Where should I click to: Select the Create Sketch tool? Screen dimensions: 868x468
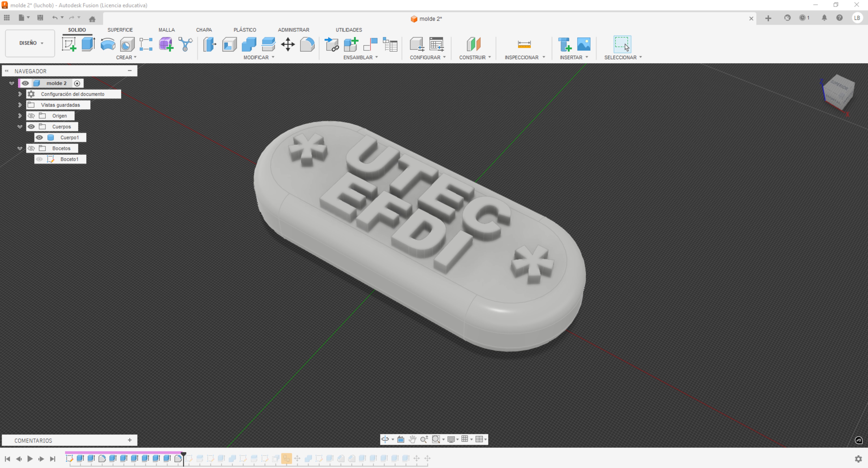[x=69, y=44]
